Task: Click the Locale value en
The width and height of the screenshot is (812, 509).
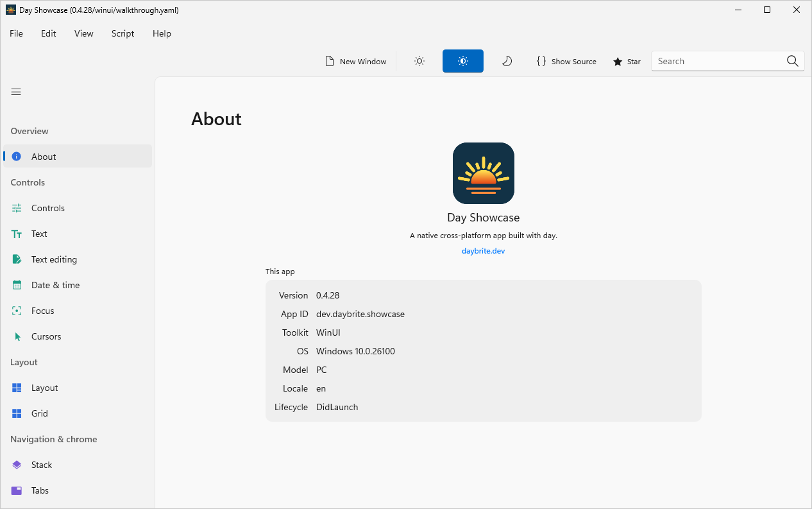Action: (x=321, y=388)
